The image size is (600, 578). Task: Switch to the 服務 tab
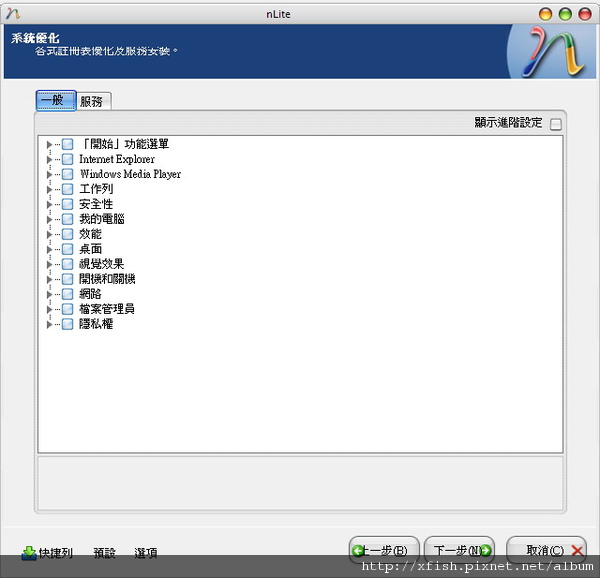94,101
